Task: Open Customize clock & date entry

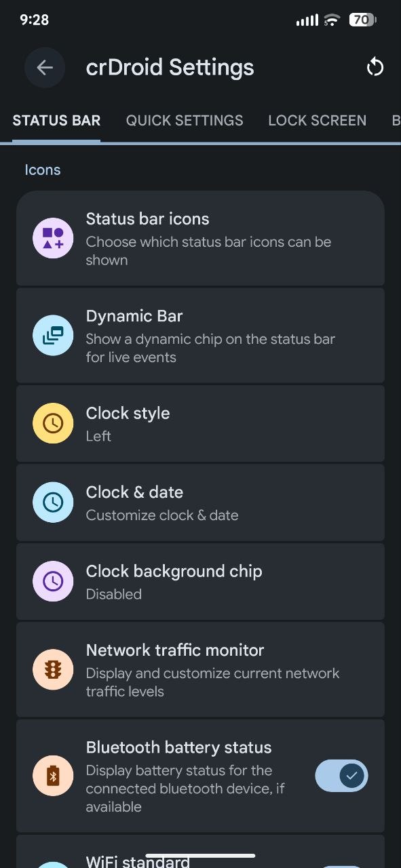Action: (200, 502)
